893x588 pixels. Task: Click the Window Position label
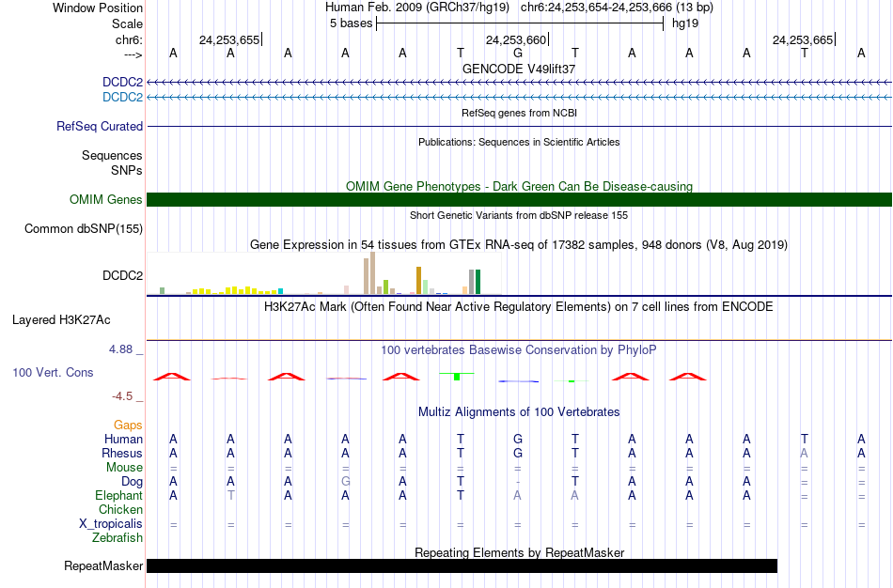tap(98, 8)
